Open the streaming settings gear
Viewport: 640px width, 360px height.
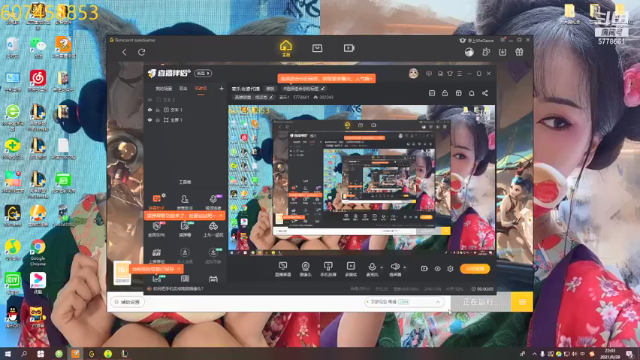(x=450, y=269)
